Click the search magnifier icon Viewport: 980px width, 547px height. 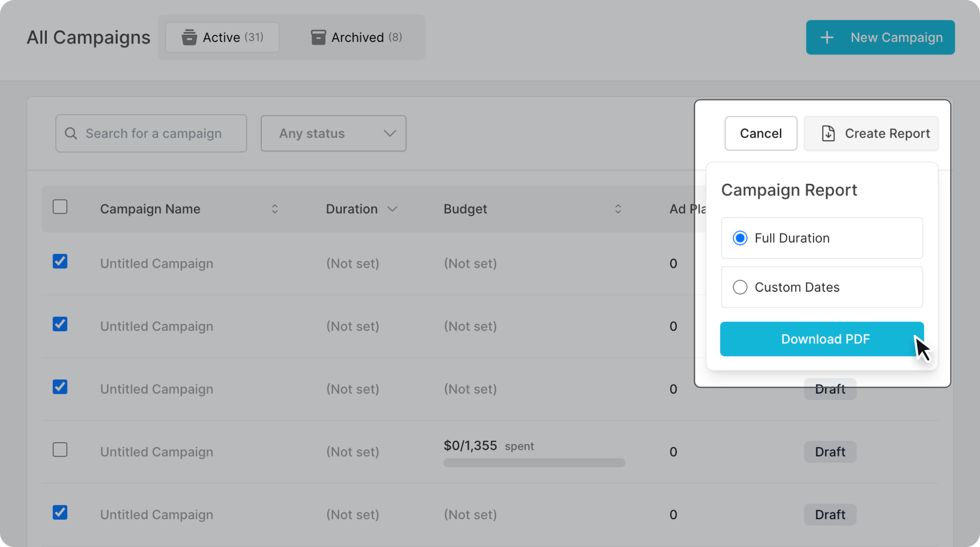71,133
